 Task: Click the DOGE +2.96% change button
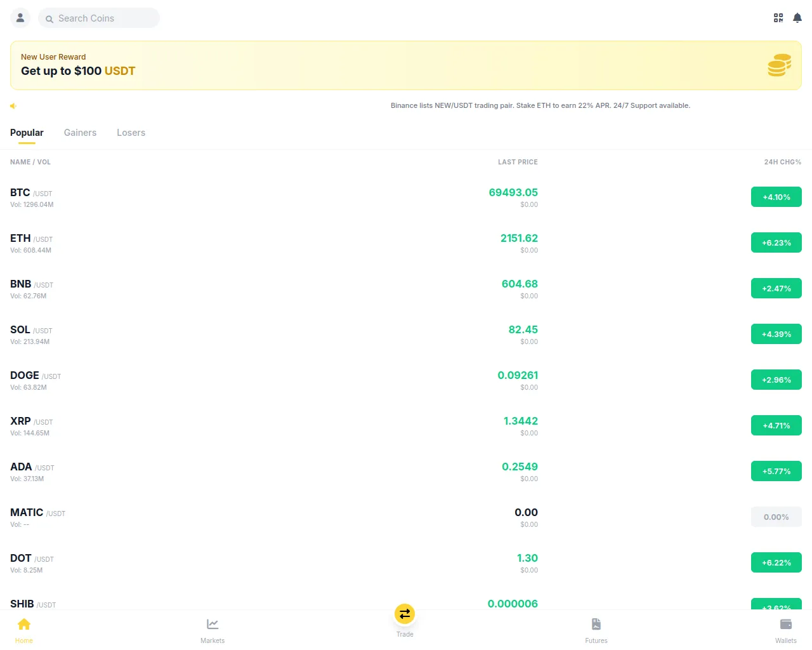click(776, 380)
